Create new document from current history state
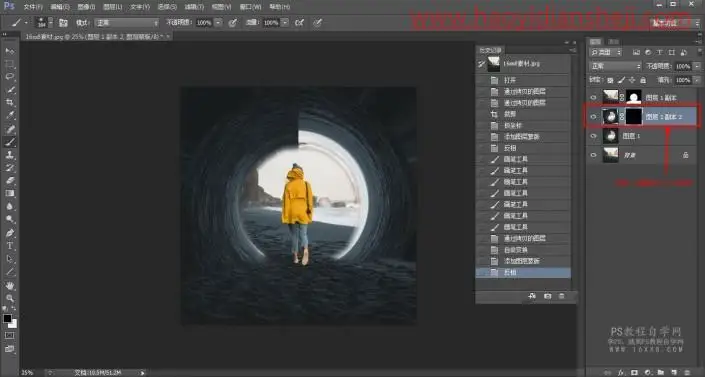 [532, 296]
